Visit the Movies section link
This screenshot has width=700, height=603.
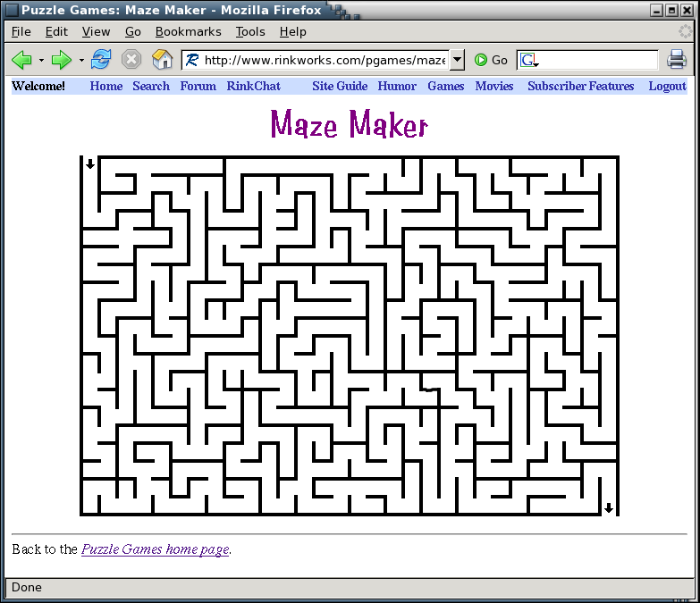pos(493,86)
